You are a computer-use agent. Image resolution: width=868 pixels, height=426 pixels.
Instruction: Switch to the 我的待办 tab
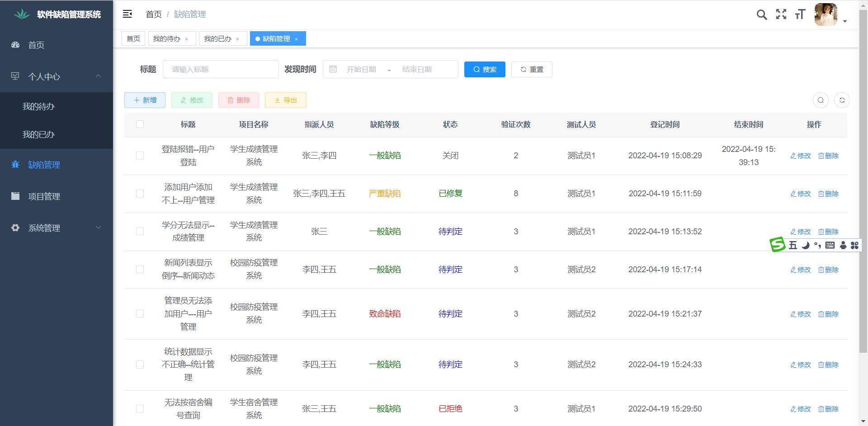166,38
